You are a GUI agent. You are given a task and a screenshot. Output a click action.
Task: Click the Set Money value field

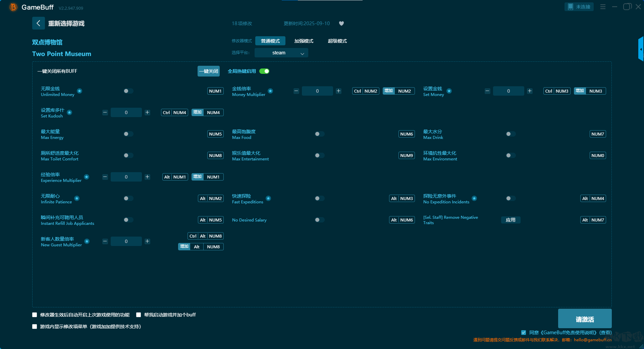point(508,91)
